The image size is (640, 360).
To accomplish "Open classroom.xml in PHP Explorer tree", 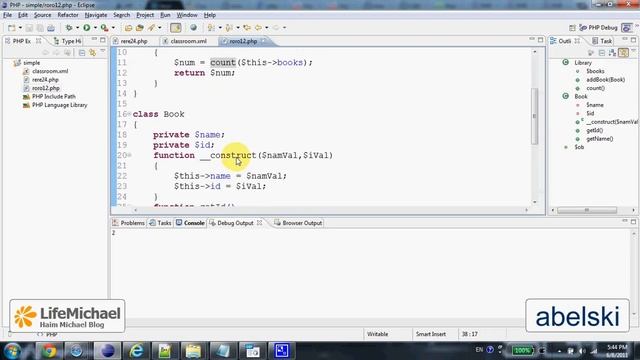I will (x=46, y=71).
